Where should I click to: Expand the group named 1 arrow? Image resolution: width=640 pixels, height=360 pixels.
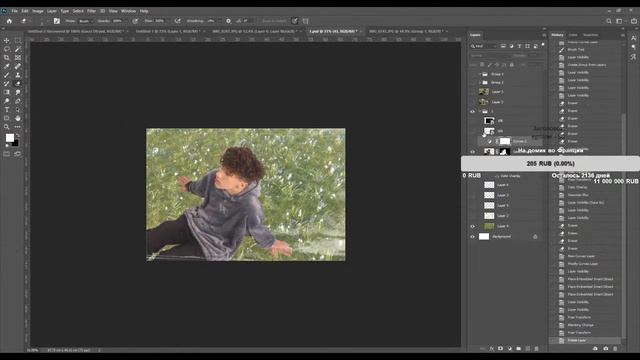(480, 111)
